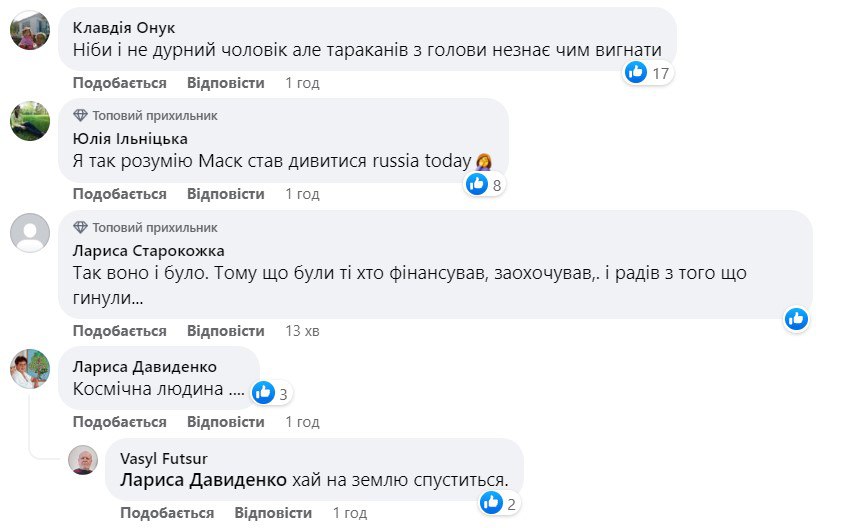Click like reaction icon showing 8

point(478,183)
